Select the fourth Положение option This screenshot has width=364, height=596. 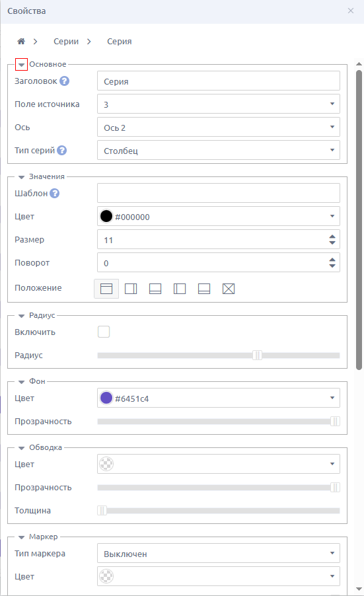180,289
